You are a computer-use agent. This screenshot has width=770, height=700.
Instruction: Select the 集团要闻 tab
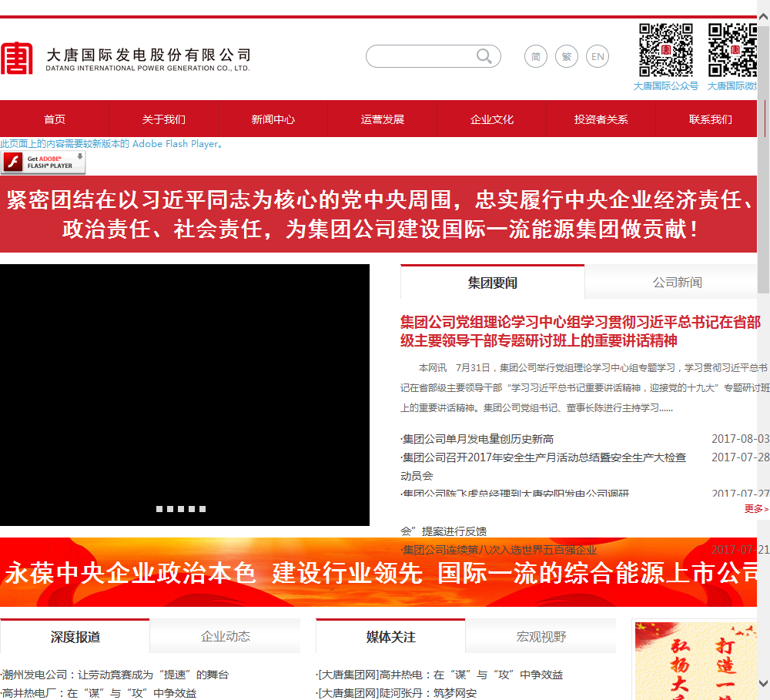pyautogui.click(x=493, y=282)
